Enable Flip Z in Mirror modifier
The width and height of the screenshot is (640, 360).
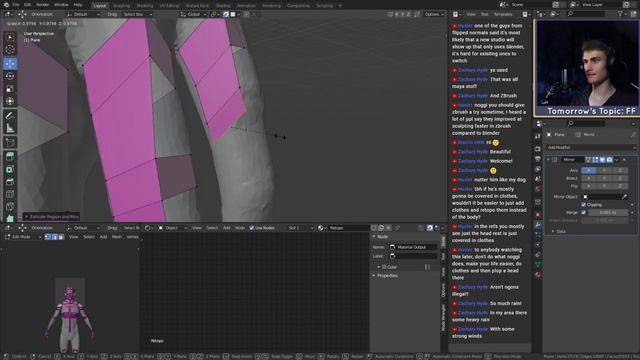pos(620,186)
